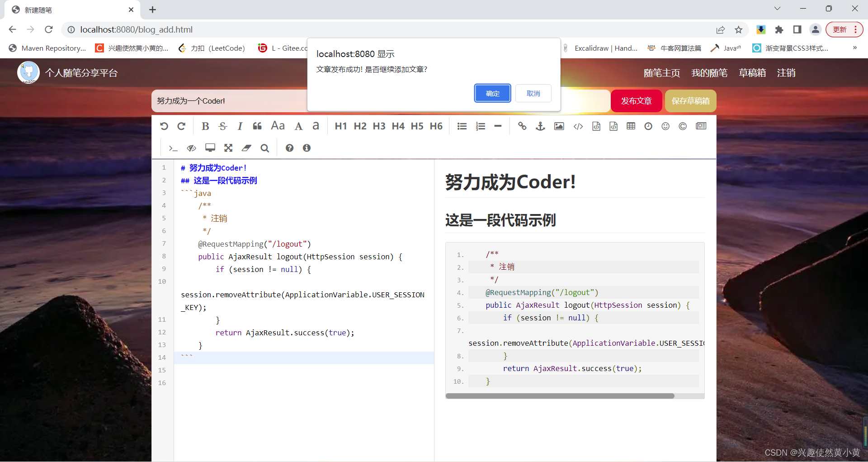Go back in browser

(12, 29)
